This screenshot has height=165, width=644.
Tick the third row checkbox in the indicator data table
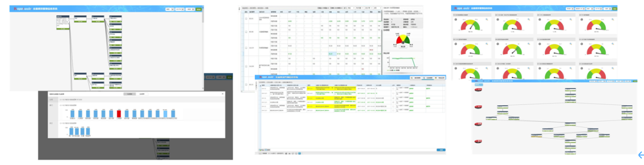(x=246, y=48)
